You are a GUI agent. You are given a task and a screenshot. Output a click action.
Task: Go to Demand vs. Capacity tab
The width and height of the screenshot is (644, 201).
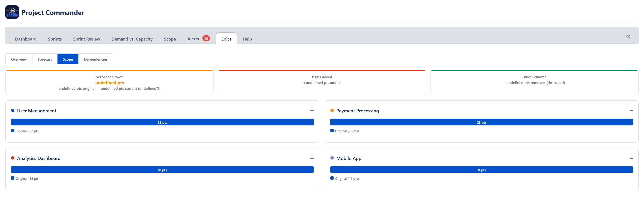132,39
